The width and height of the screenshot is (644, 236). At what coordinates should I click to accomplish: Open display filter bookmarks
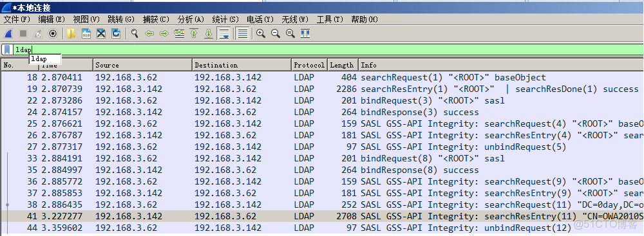click(7, 50)
